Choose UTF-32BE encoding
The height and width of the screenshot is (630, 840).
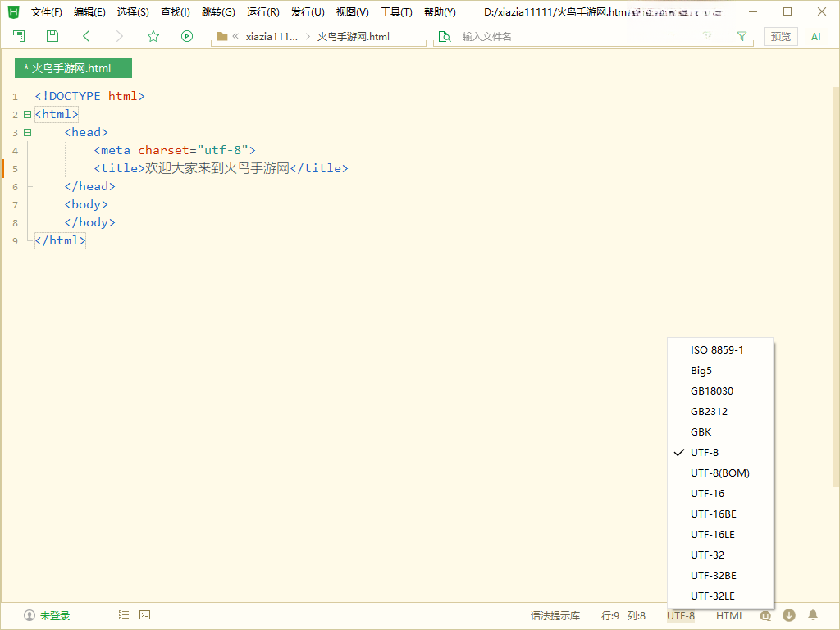(720, 575)
